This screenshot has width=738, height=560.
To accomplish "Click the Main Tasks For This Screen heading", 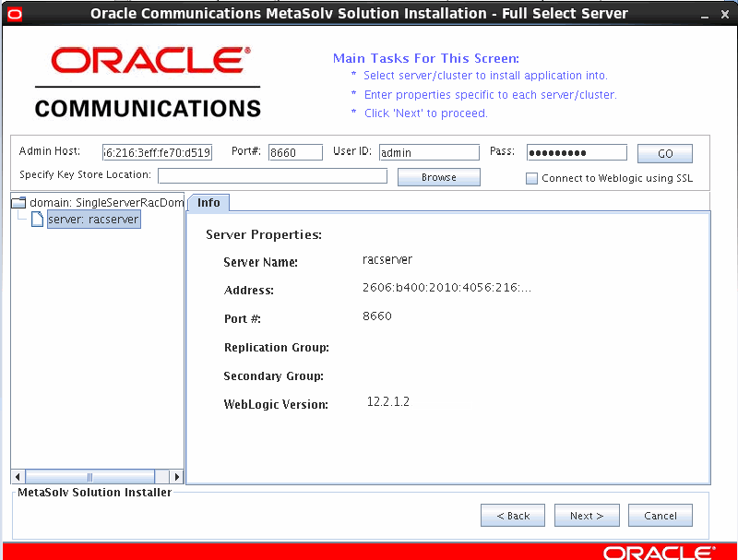I will pyautogui.click(x=426, y=58).
